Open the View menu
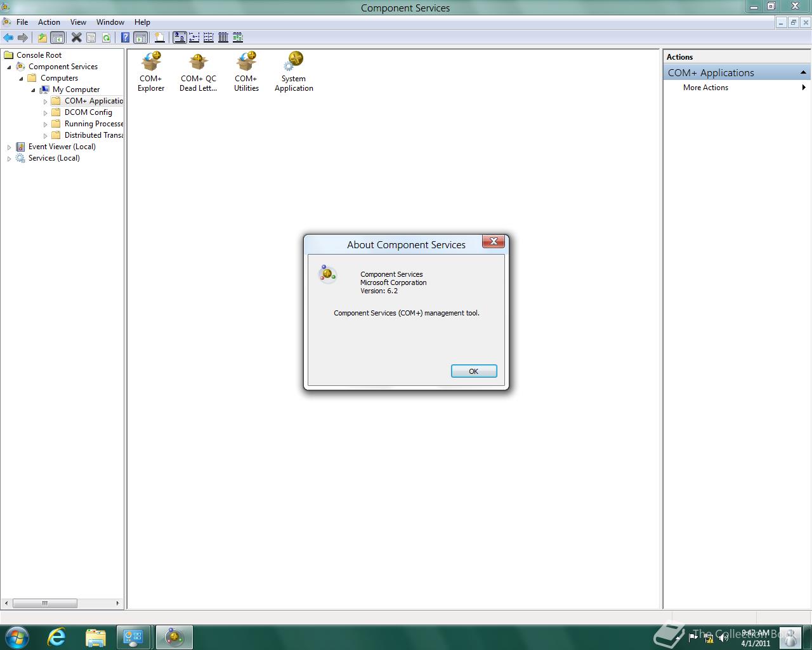This screenshot has width=812, height=650. tap(78, 22)
